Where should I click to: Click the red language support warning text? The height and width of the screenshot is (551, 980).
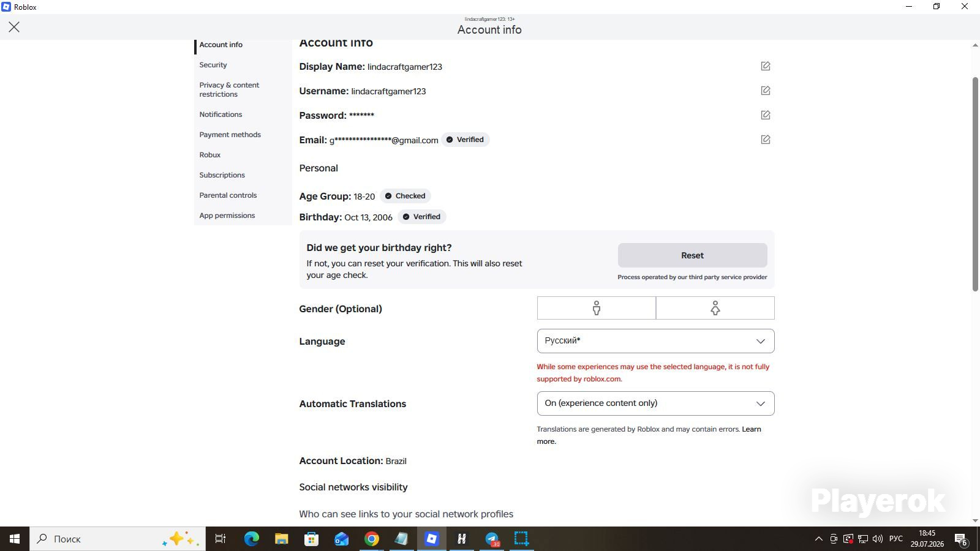tap(653, 373)
